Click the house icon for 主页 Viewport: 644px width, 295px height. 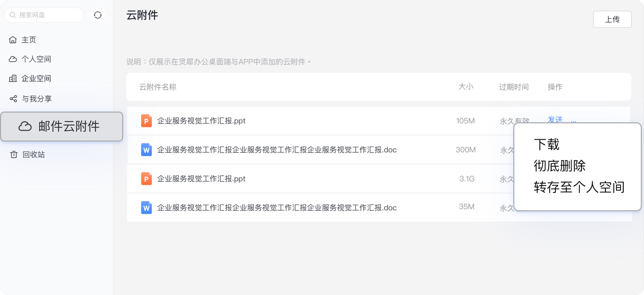pyautogui.click(x=13, y=40)
